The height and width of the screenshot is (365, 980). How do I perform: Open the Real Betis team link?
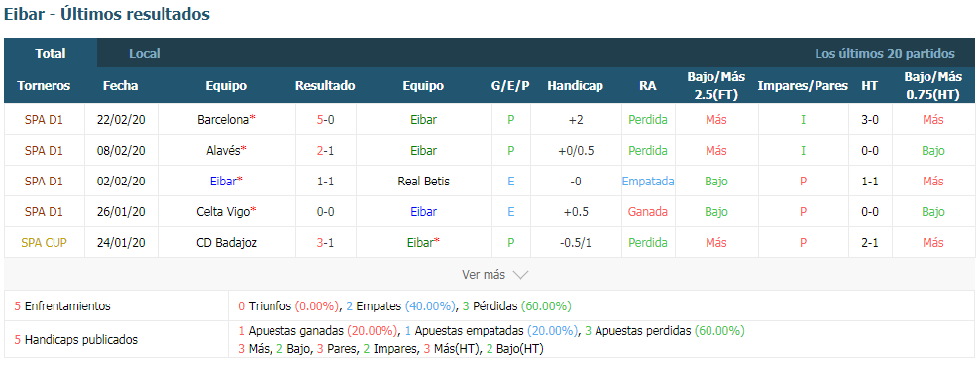[x=423, y=181]
